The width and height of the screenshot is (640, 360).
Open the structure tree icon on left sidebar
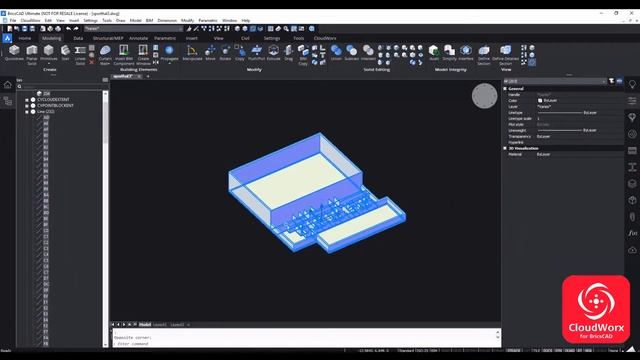point(7,101)
